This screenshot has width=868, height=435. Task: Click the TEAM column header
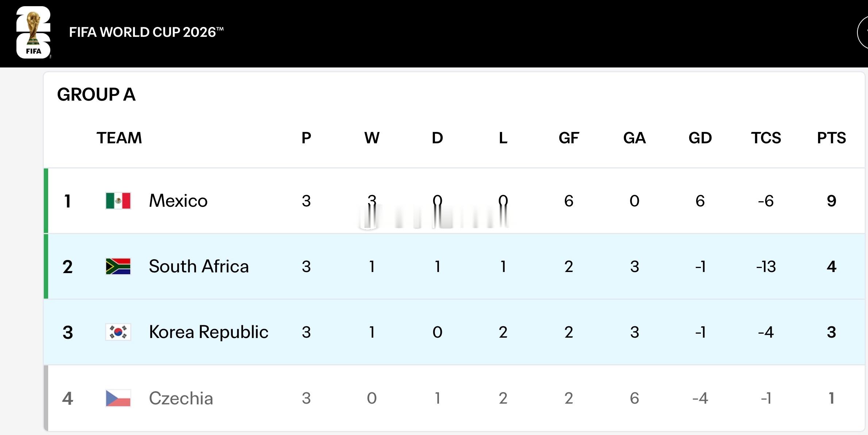[x=119, y=138]
